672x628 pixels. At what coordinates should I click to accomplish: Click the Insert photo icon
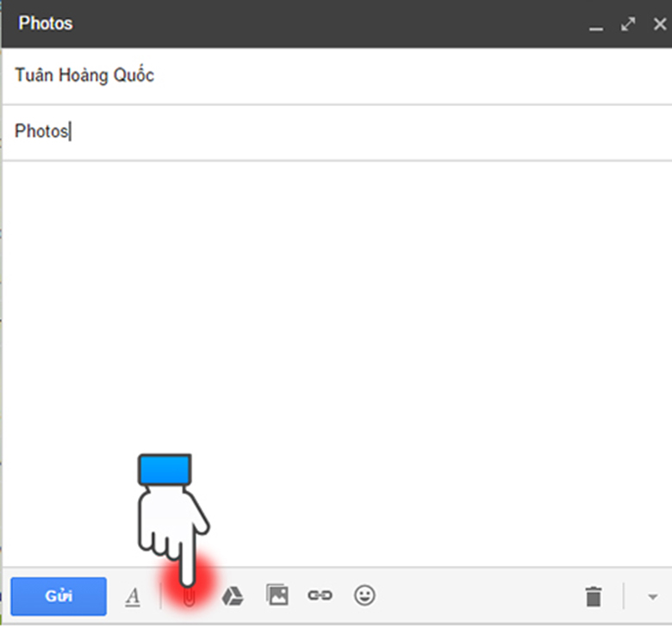pos(277,595)
